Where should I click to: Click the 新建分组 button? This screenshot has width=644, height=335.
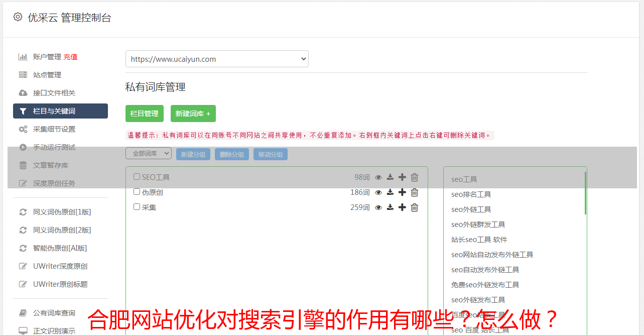tap(193, 154)
